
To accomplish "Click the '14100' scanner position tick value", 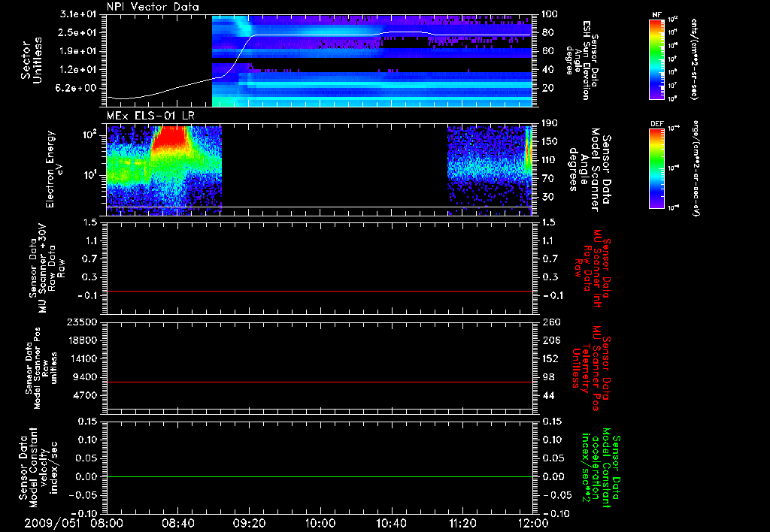I will 82,358.
